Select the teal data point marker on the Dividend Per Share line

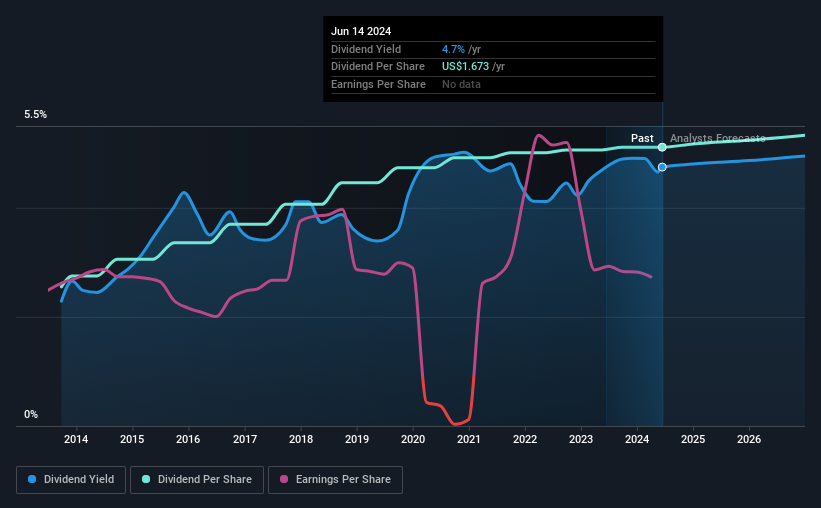[662, 147]
